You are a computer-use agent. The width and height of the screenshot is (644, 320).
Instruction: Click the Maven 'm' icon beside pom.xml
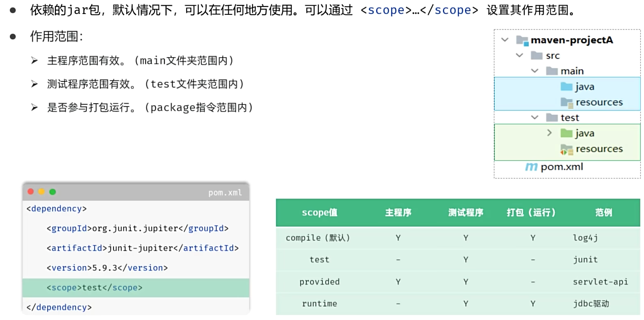coord(531,167)
